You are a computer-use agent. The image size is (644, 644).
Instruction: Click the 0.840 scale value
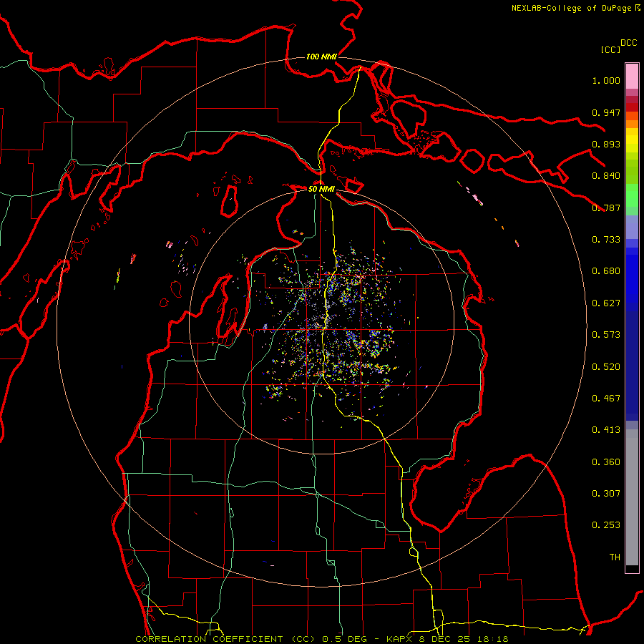[606, 176]
